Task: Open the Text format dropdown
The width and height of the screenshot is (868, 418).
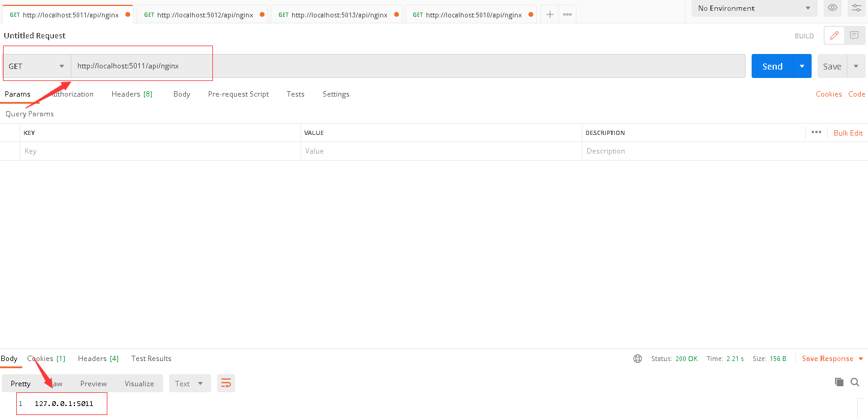Action: (190, 384)
